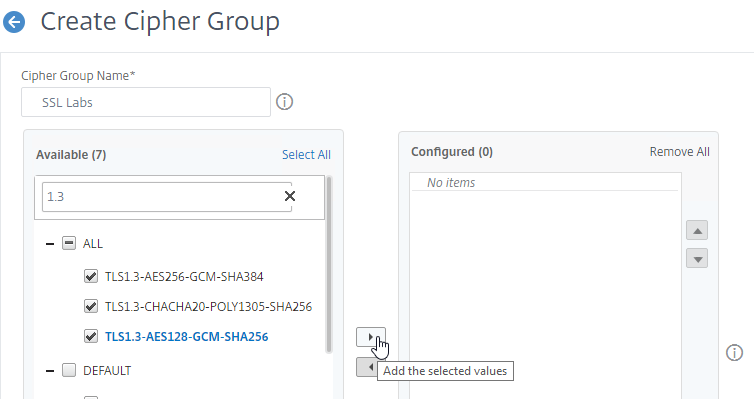
Task: Remove ciphers with left arrow button
Action: 367,367
